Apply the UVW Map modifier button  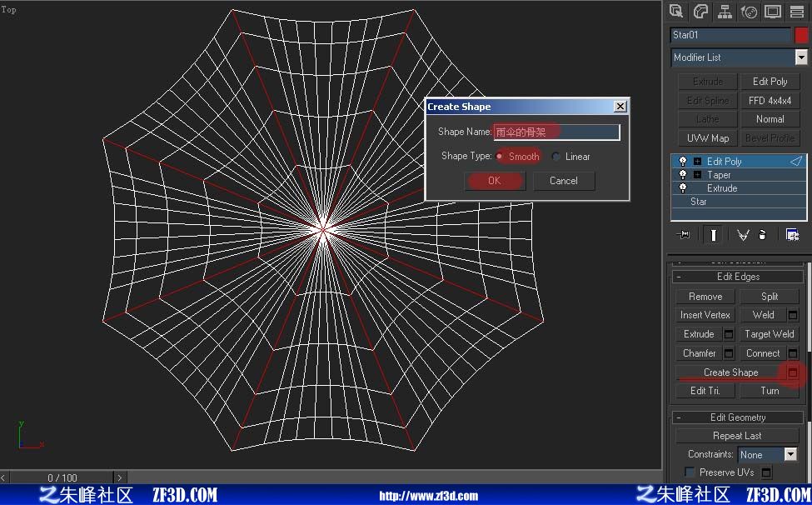point(707,138)
